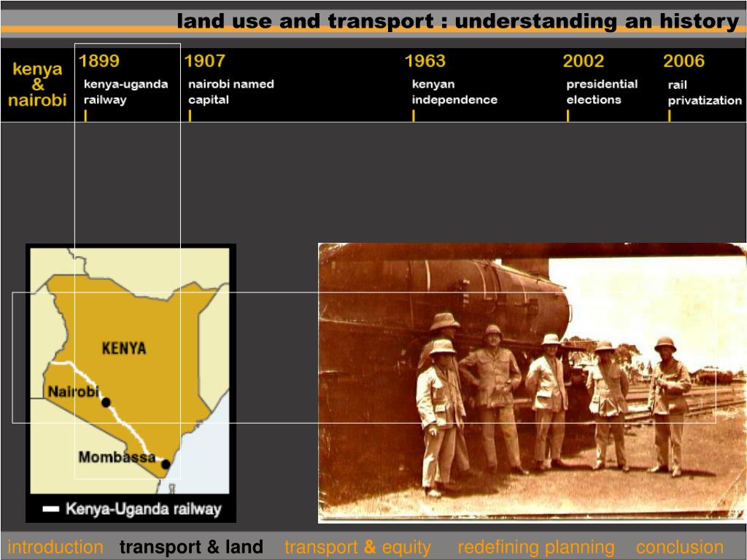The width and height of the screenshot is (747, 560).
Task: Click the Mombassa city dot on map
Action: click(166, 464)
